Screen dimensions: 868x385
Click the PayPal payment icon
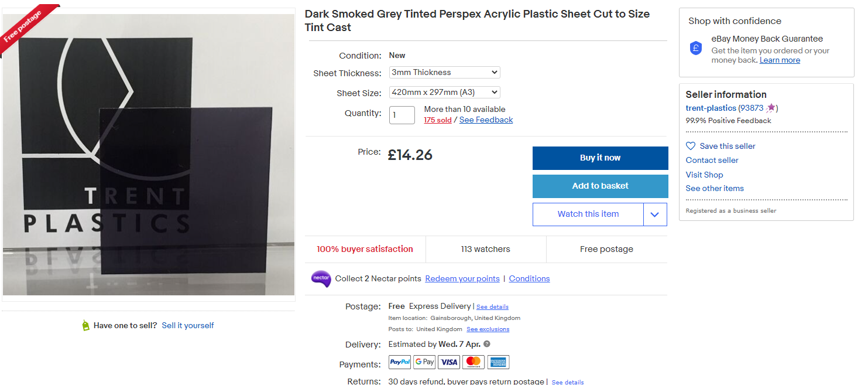click(400, 362)
